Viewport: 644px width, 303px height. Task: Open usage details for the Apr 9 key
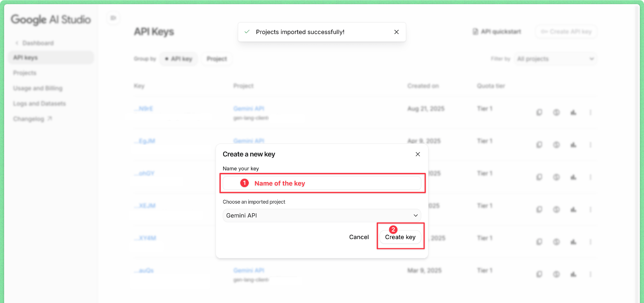click(x=556, y=144)
